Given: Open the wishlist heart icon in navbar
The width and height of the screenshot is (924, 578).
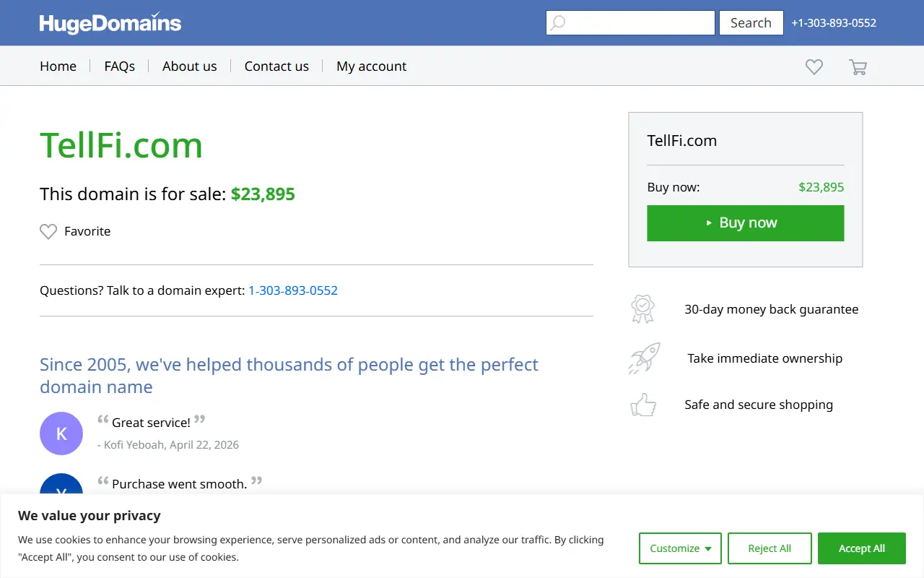Looking at the screenshot, I should click(814, 66).
